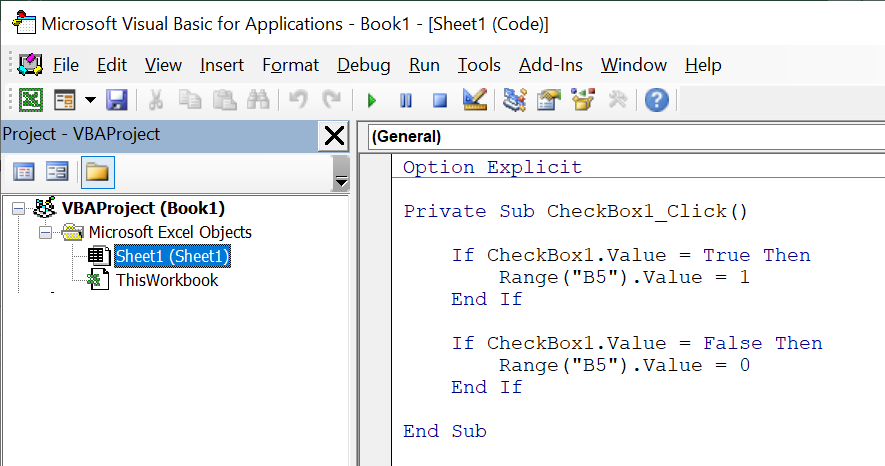This screenshot has width=885, height=466.
Task: Click the View Code icon in Project pane
Action: (24, 172)
